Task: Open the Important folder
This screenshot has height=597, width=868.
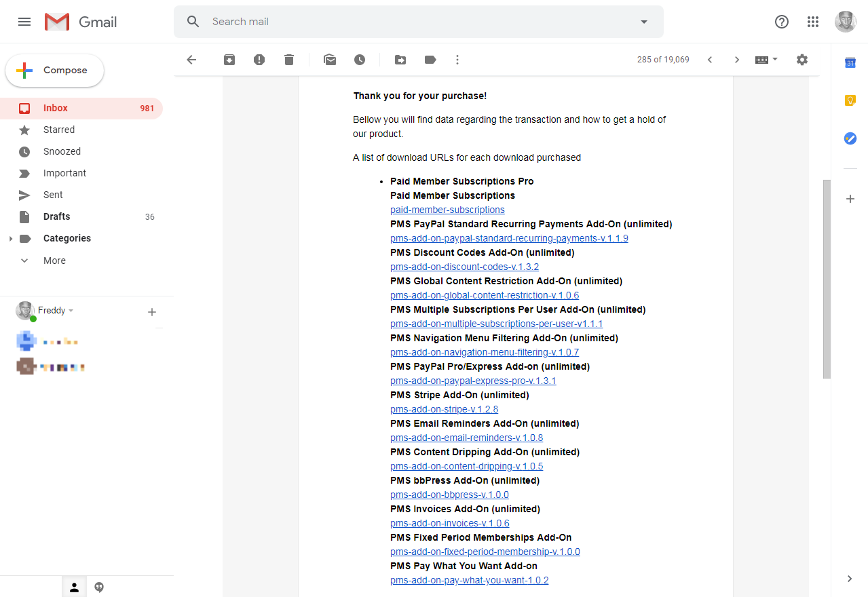Action: 81,173
